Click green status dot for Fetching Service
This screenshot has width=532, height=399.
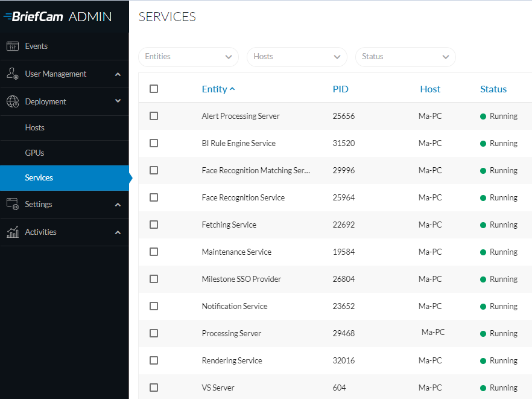[x=483, y=225]
